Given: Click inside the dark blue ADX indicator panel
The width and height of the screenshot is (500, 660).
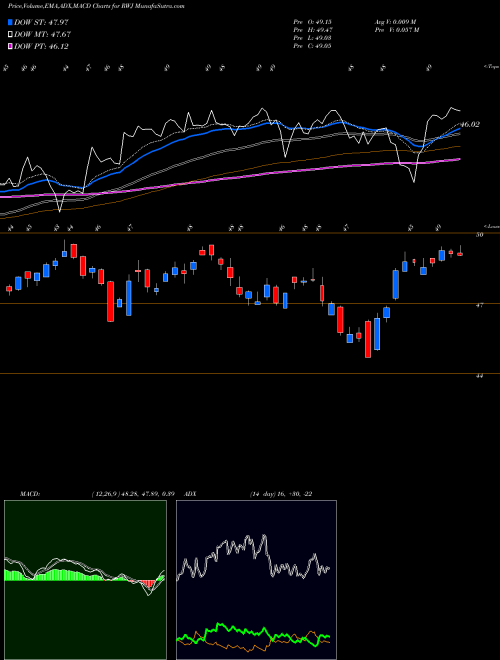Looking at the screenshot, I should [x=256, y=580].
